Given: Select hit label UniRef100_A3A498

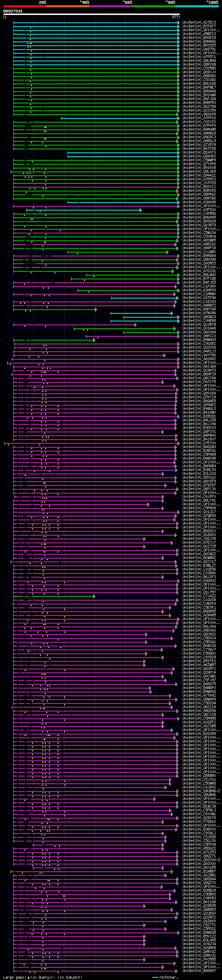Looking at the screenshot, I should (199, 202).
